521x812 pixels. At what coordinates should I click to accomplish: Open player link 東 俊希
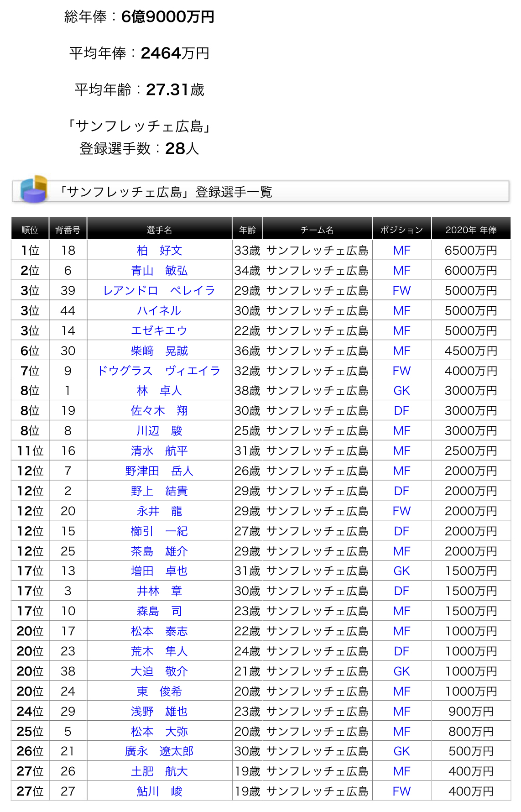159,692
